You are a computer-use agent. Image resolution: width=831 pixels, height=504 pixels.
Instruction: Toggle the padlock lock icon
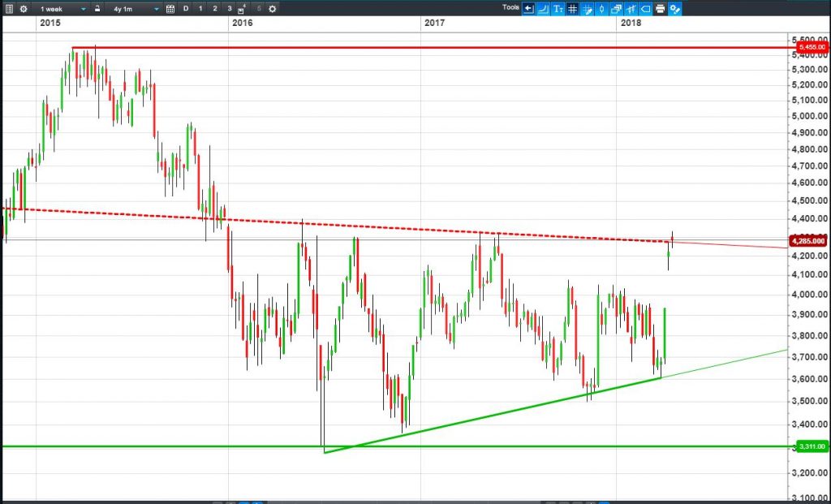pos(97,8)
